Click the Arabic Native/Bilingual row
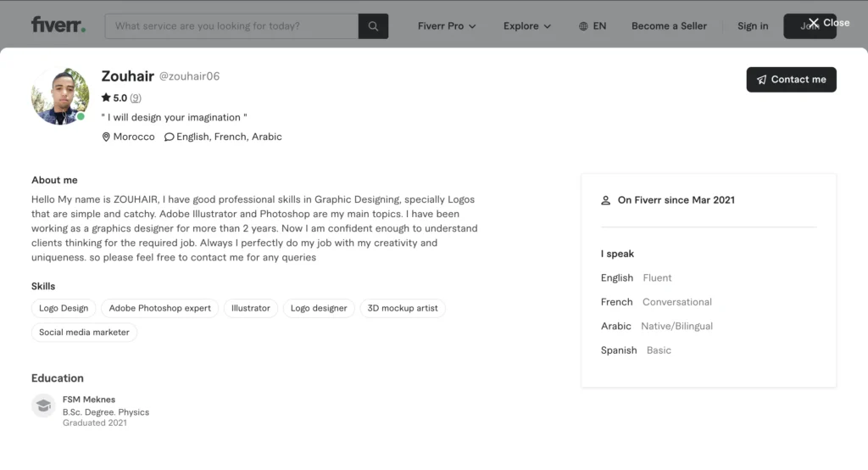This screenshot has height=470, width=868. pyautogui.click(x=657, y=327)
